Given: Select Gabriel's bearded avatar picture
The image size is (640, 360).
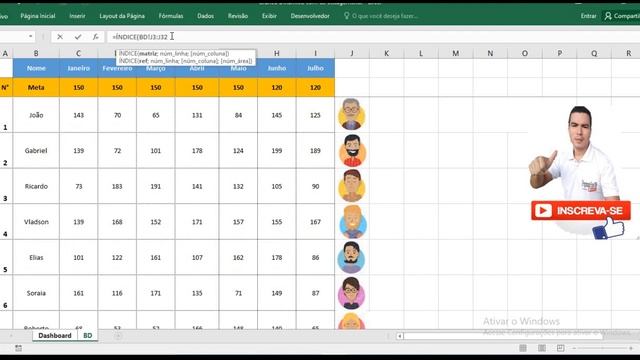Looking at the screenshot, I should tap(352, 151).
